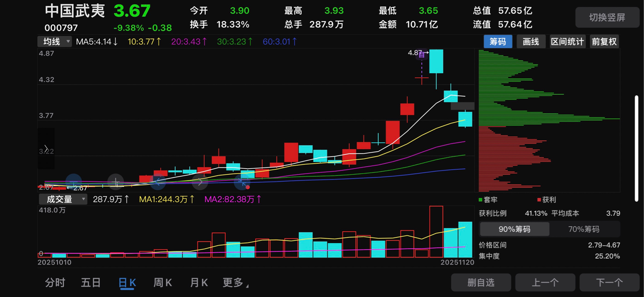Tap the start date 20251010

click(55, 262)
